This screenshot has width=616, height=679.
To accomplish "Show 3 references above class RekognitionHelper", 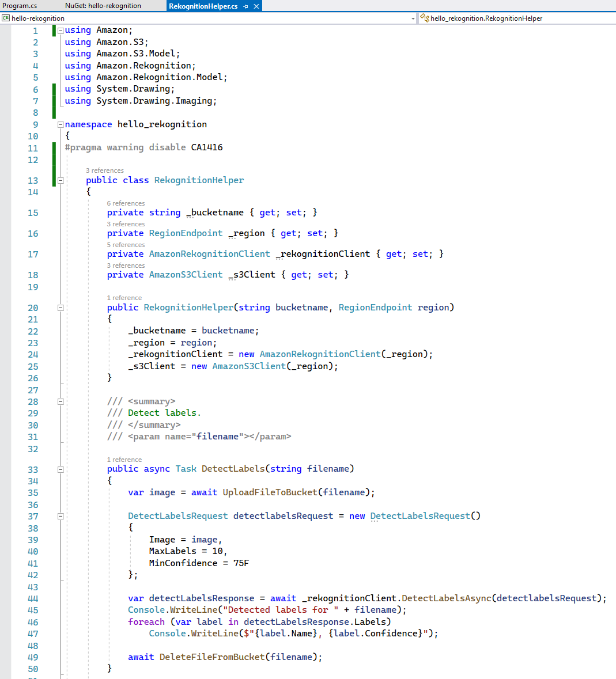I will click(105, 170).
